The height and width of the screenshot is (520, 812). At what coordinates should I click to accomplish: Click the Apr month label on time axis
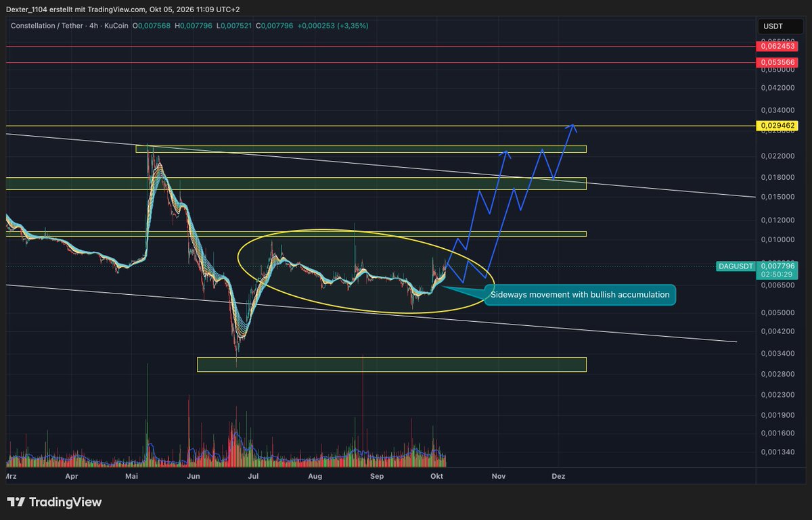(x=72, y=476)
